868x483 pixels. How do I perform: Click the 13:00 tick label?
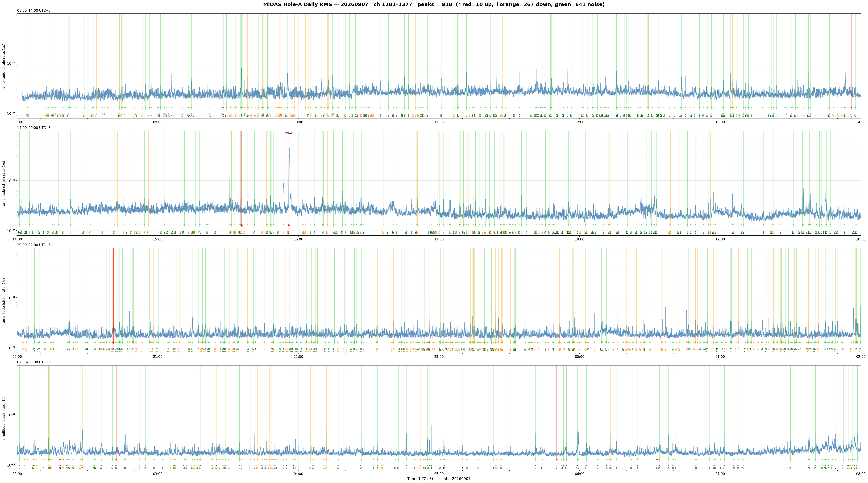(x=720, y=122)
